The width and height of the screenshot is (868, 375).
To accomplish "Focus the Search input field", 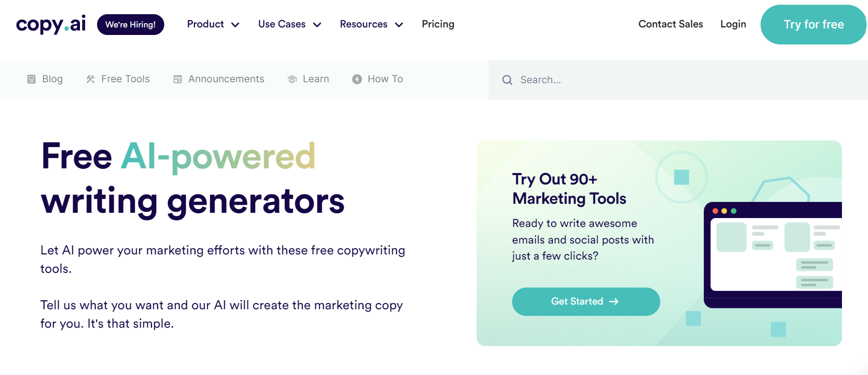I will (678, 80).
